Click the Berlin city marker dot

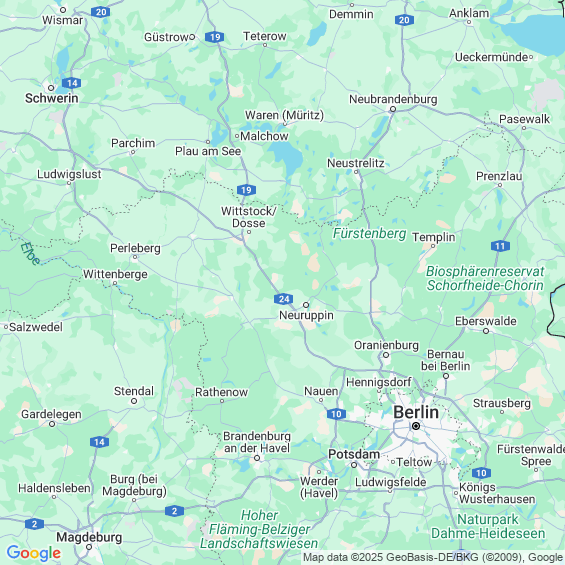pyautogui.click(x=416, y=426)
